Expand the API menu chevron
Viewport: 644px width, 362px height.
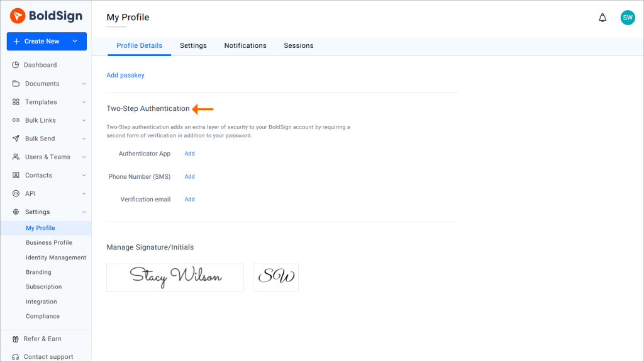pos(84,194)
